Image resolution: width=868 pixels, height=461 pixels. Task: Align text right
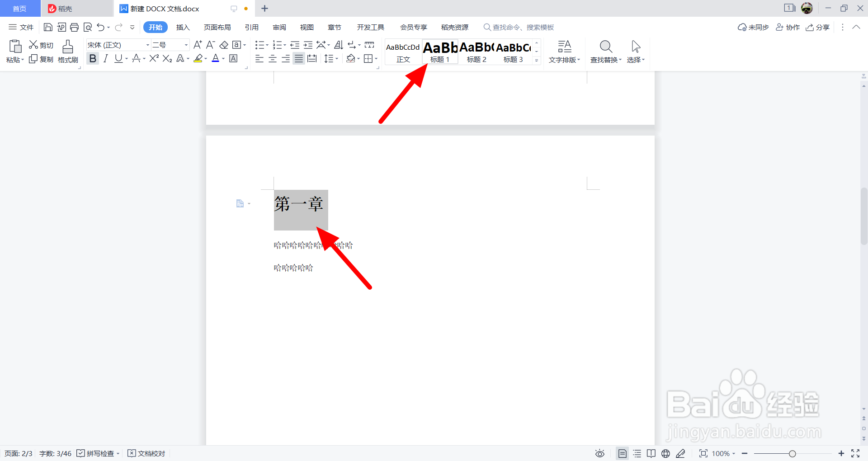[286, 59]
